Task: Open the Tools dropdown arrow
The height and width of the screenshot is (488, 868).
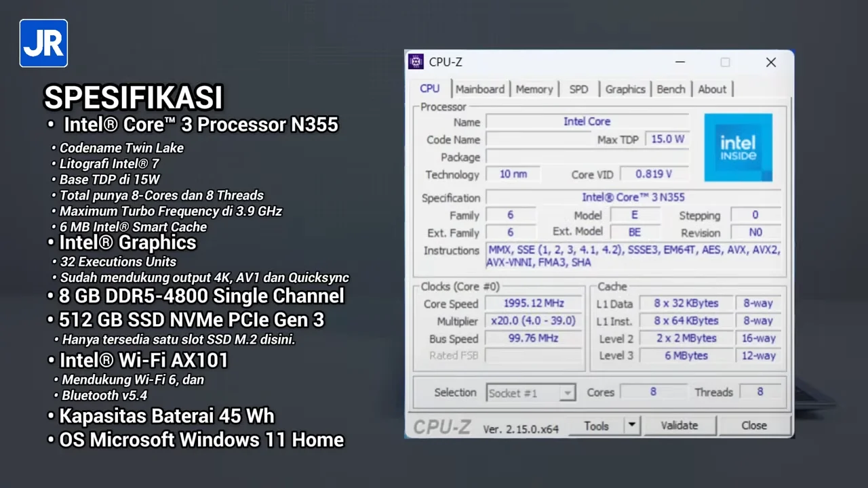Action: coord(631,425)
